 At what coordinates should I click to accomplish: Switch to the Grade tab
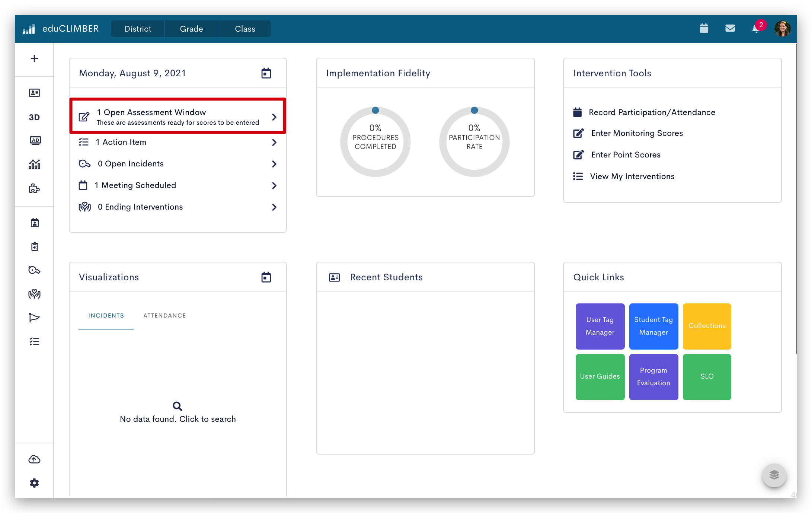tap(191, 28)
